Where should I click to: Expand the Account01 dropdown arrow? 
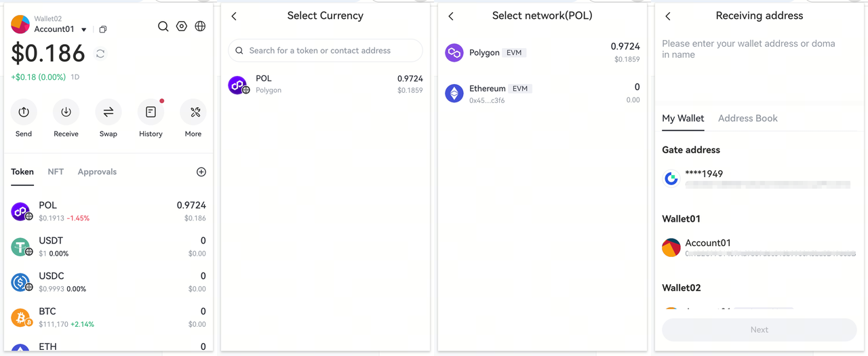[84, 30]
